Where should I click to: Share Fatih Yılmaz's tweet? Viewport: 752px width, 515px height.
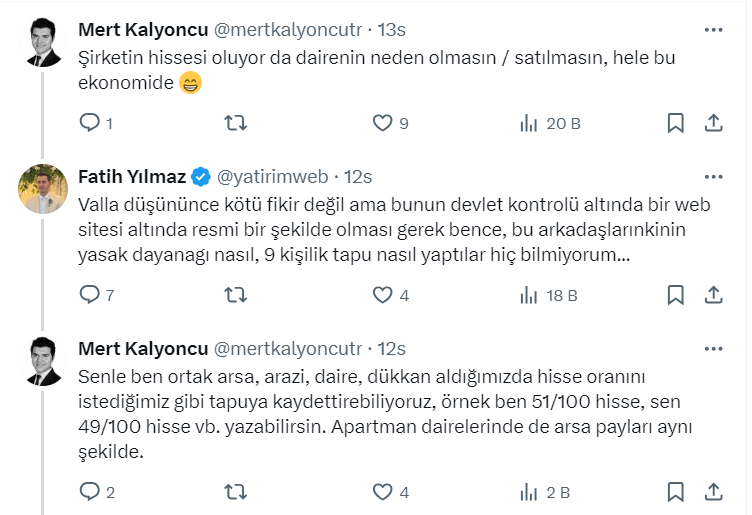tap(714, 295)
